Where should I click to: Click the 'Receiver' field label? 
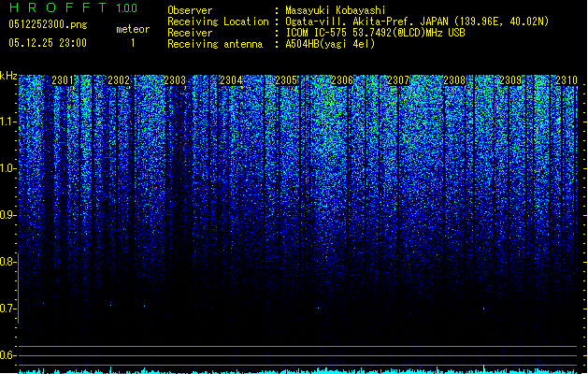pos(190,33)
